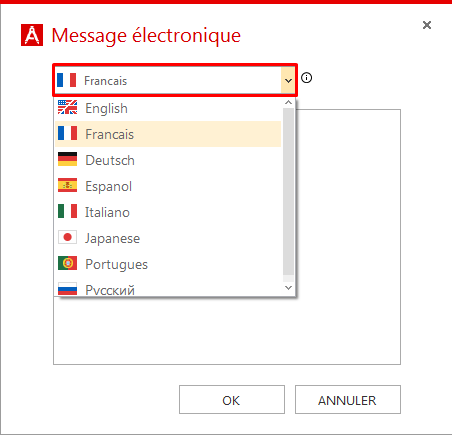Click the Portuguese flag icon

pos(67,263)
